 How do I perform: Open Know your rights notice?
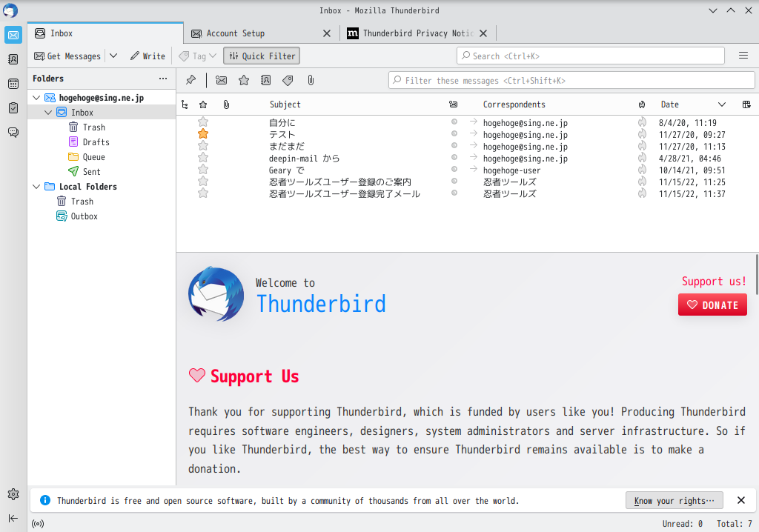tap(675, 501)
